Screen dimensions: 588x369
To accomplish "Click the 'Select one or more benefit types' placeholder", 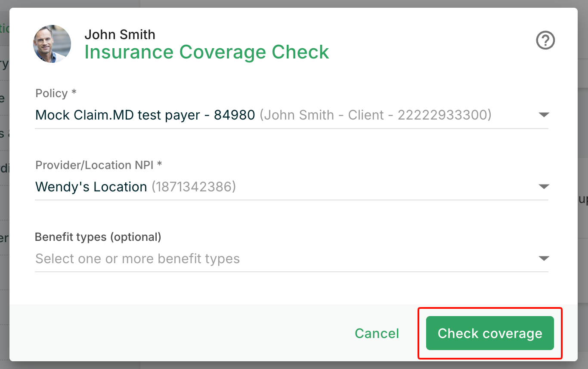I will pos(137,259).
